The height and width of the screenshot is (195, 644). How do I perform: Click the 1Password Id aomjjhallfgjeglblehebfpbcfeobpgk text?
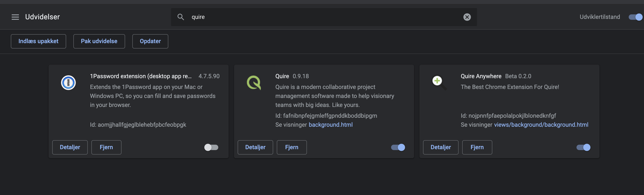[x=138, y=125]
